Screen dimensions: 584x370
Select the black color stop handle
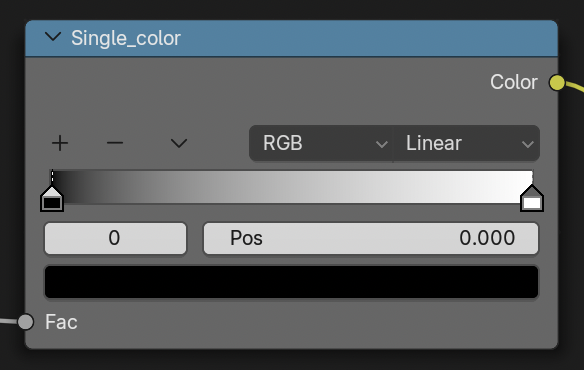pos(52,198)
